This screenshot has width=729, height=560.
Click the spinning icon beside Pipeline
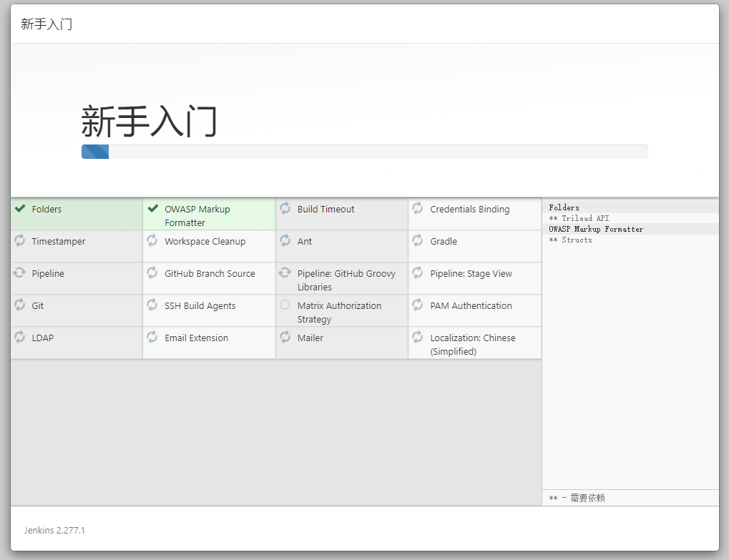tap(20, 273)
